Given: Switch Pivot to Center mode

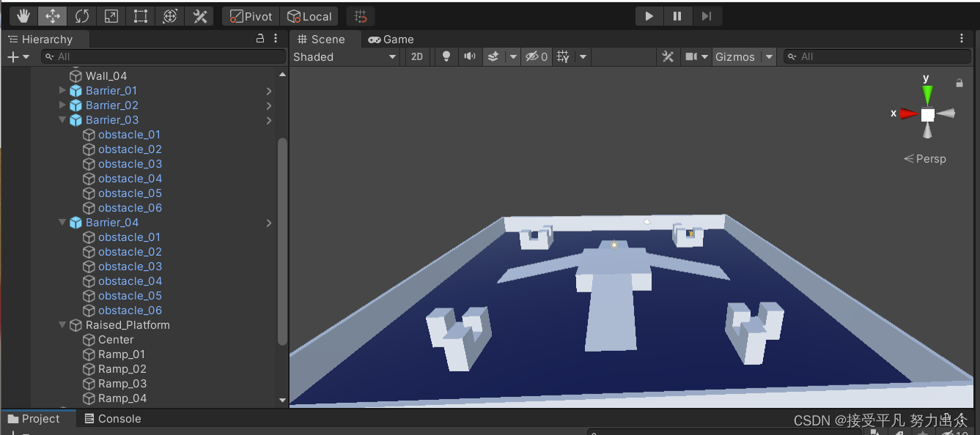Looking at the screenshot, I should point(250,15).
